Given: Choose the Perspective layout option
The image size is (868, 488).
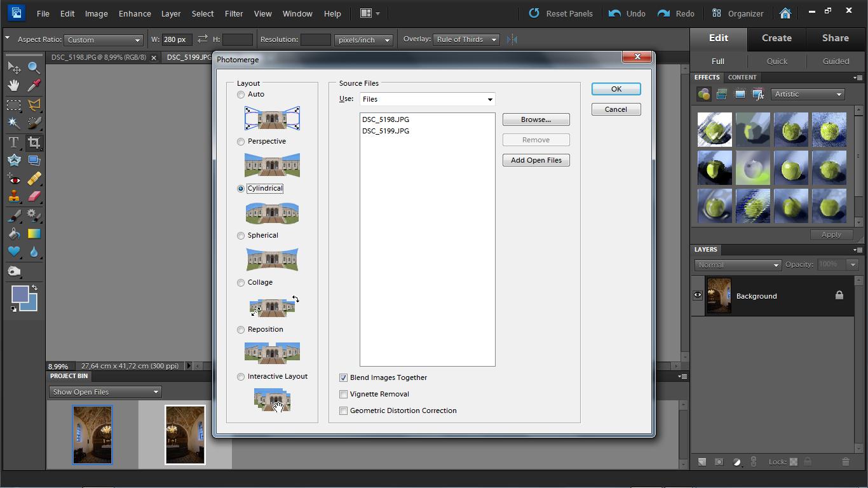Looking at the screenshot, I should (241, 142).
